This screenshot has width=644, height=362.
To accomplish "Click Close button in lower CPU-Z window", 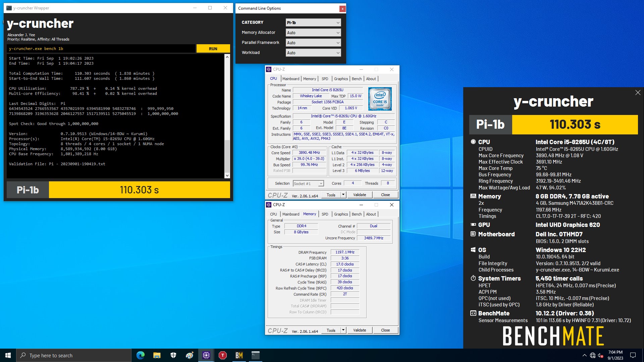I will point(385,330).
